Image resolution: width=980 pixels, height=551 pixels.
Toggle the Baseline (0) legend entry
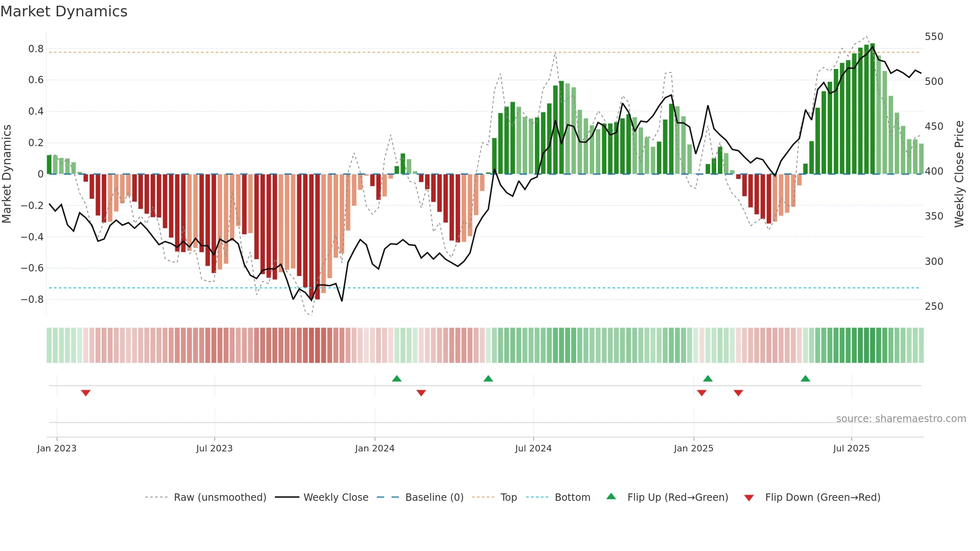[434, 498]
